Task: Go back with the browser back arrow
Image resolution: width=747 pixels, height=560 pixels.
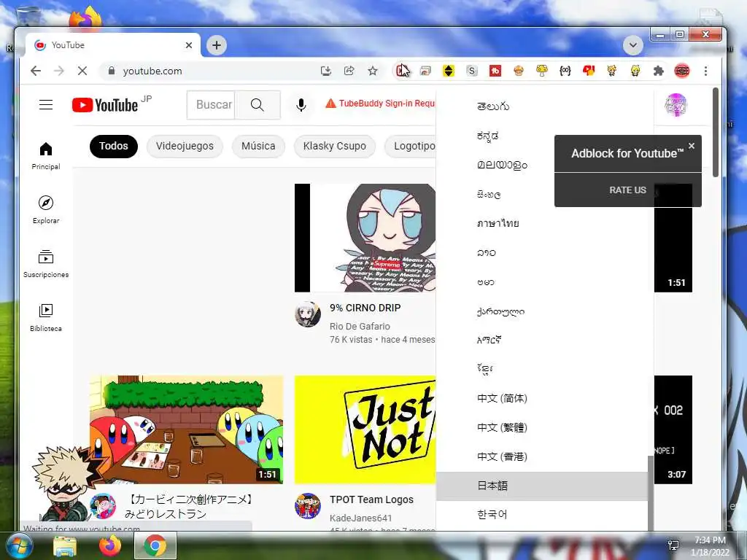Action: tap(36, 71)
